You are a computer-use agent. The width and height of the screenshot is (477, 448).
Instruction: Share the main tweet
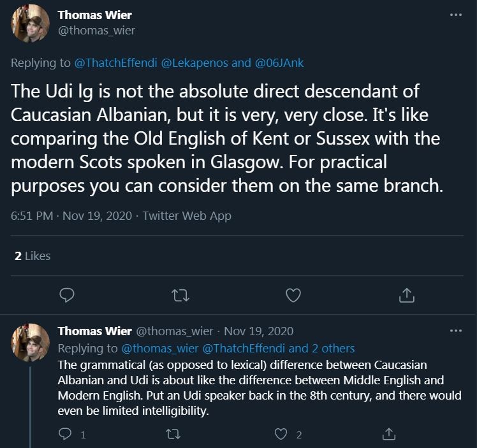click(406, 295)
